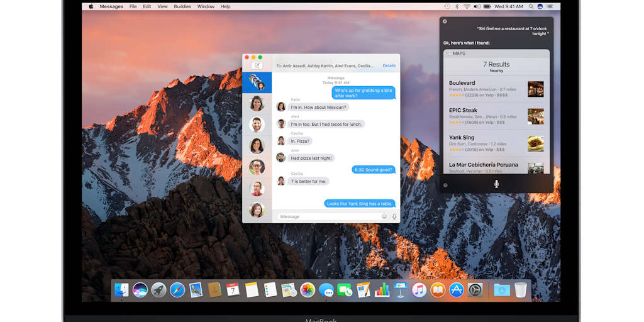Open Keynote podium icon in Dock
Image resolution: width=644 pixels, height=322 pixels.
tap(401, 290)
